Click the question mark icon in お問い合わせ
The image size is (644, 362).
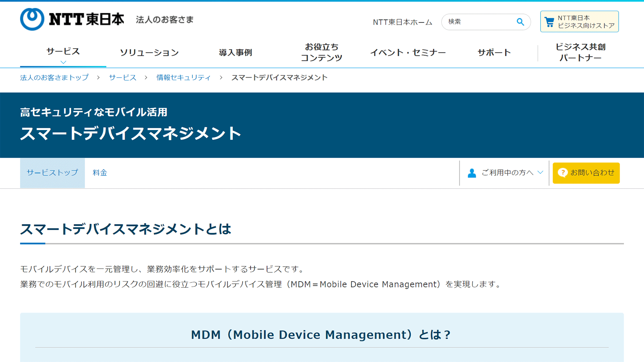pyautogui.click(x=562, y=173)
